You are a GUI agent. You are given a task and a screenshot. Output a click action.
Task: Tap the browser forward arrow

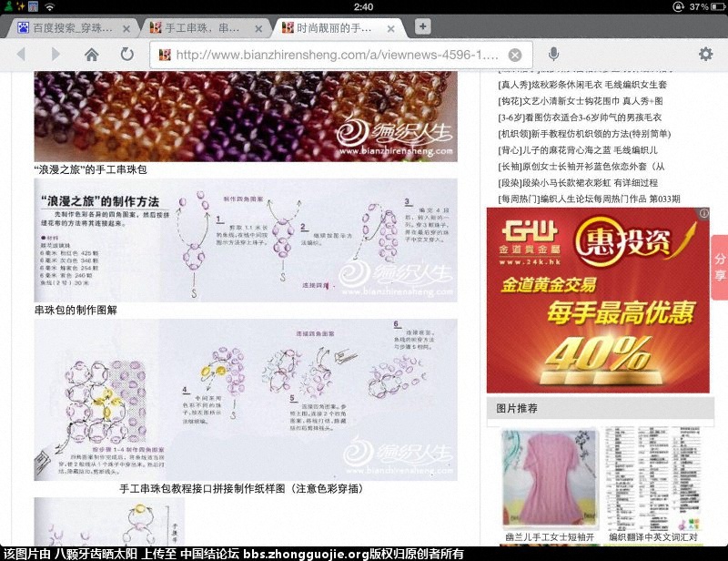[55, 55]
